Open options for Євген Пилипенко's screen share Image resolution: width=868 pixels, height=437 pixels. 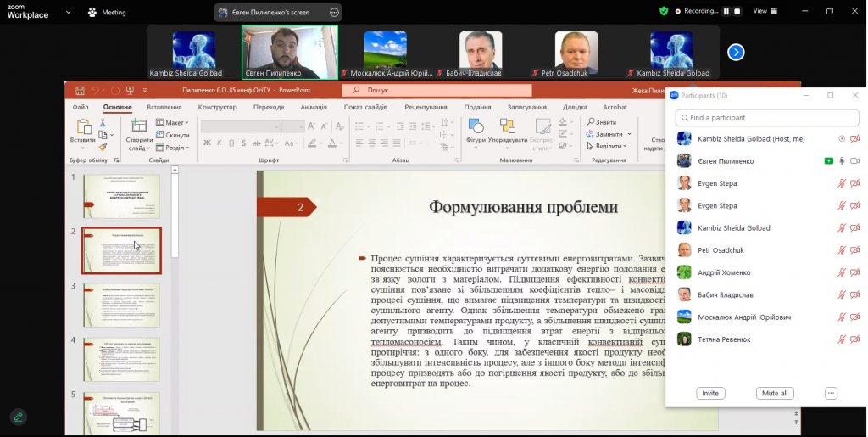click(x=334, y=12)
